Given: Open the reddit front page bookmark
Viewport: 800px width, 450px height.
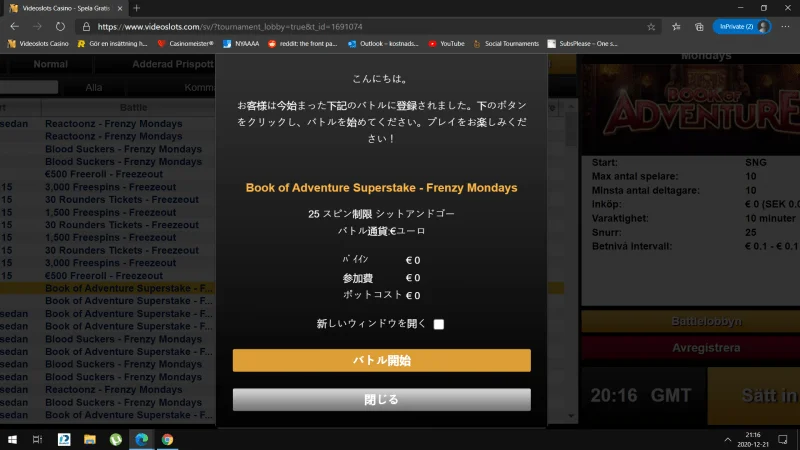Looking at the screenshot, I should pos(303,44).
